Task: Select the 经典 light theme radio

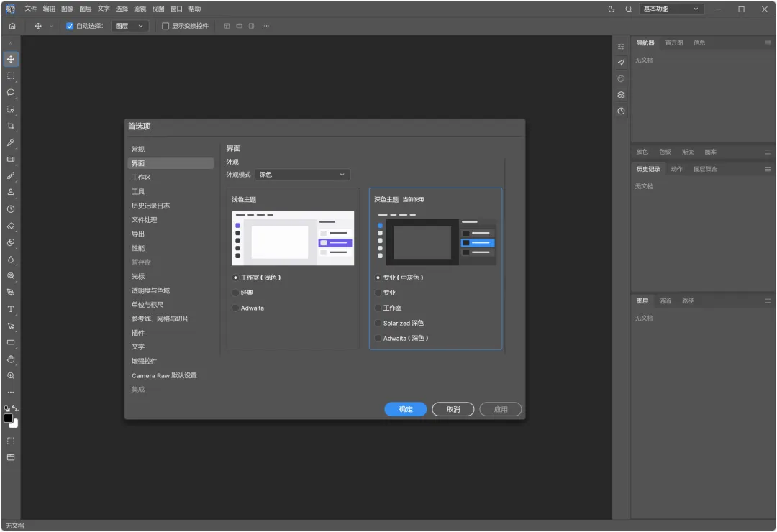Action: coord(235,293)
